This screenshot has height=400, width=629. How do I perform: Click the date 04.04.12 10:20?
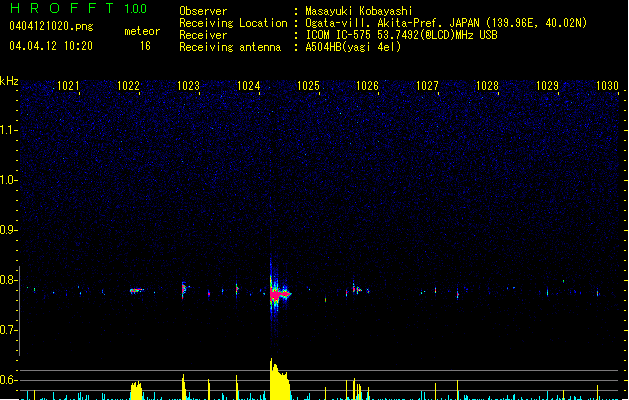click(51, 46)
